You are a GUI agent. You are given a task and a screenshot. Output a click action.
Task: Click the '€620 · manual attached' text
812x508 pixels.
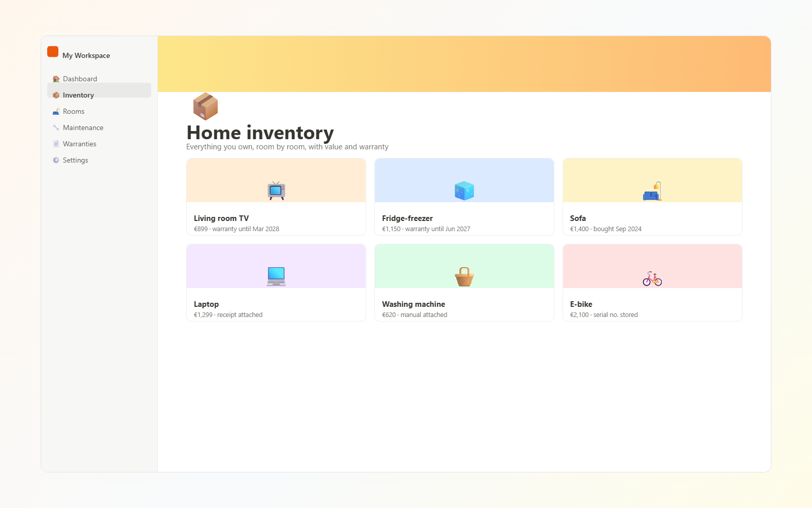(415, 315)
